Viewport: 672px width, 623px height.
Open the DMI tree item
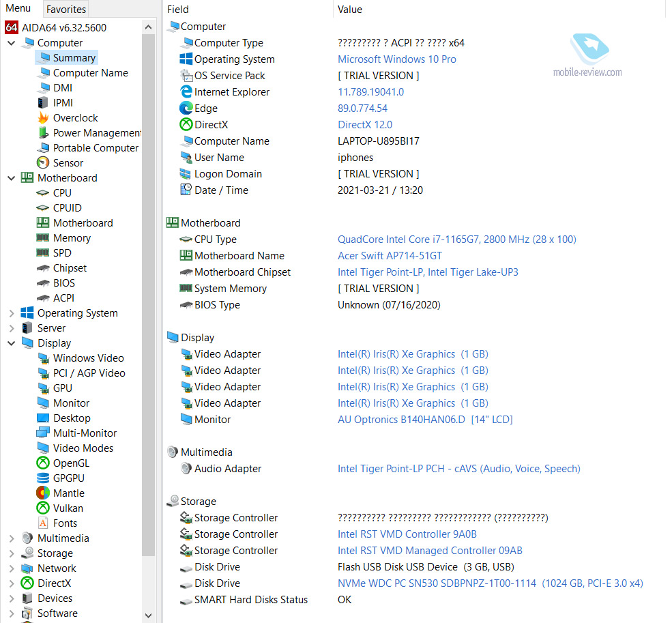point(63,88)
